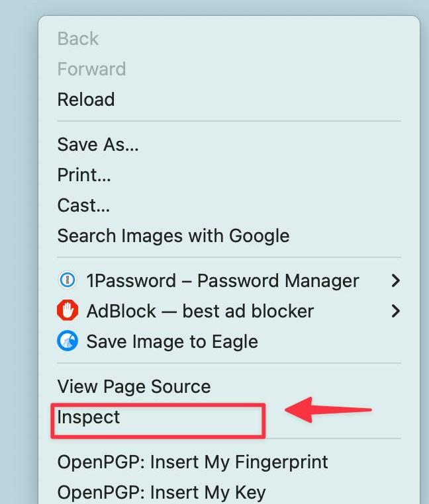Select OpenPGP: Insert My Key
This screenshot has width=429, height=504.
162,492
